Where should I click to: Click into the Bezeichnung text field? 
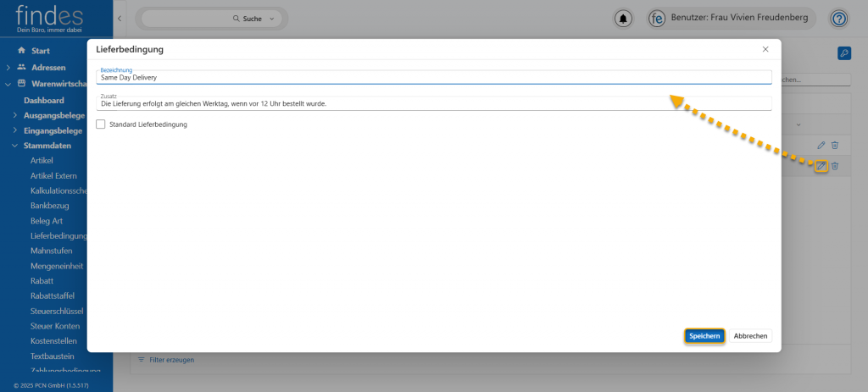click(x=432, y=78)
